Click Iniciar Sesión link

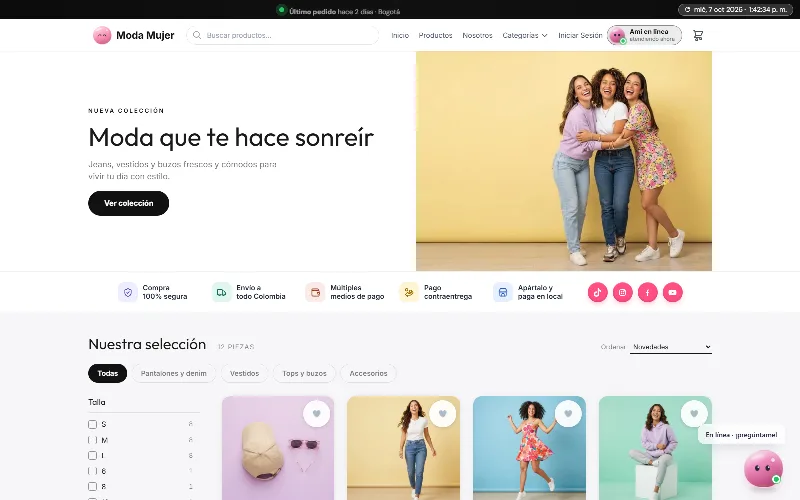click(x=580, y=35)
